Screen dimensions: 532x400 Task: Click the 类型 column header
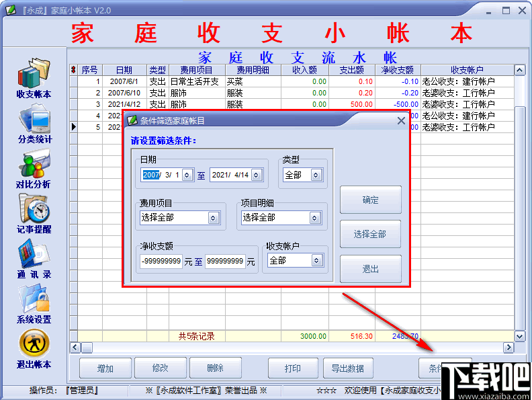pyautogui.click(x=158, y=70)
